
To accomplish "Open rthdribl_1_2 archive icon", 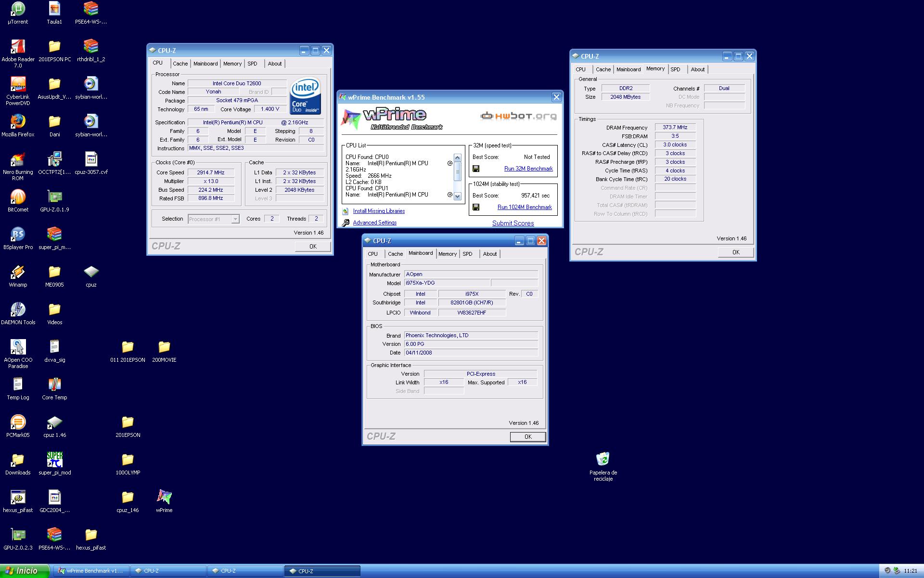I will point(91,51).
